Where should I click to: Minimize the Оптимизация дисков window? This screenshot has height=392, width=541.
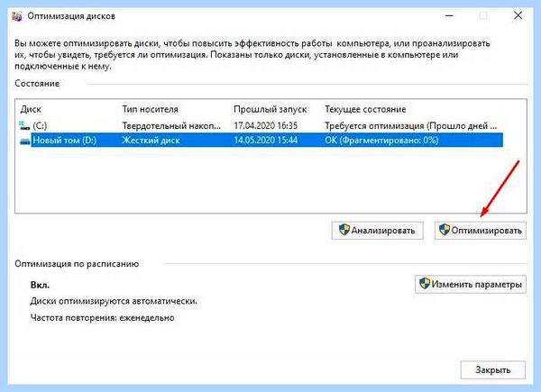point(449,16)
